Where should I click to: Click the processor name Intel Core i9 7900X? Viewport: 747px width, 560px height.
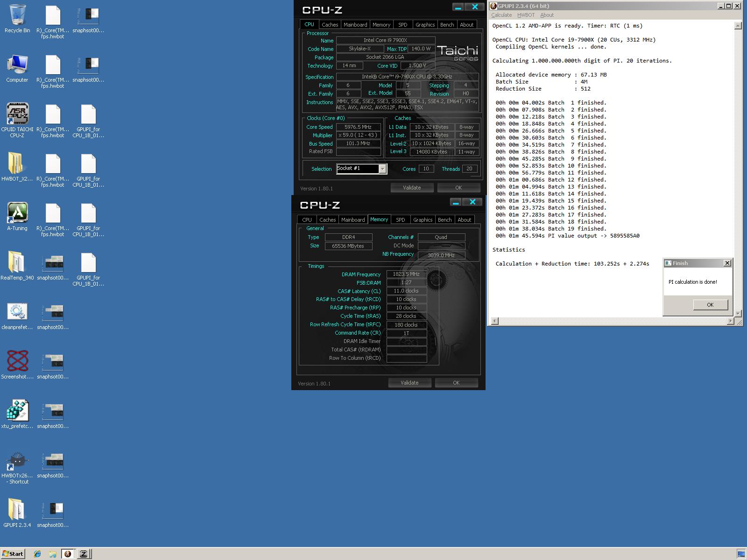(x=386, y=41)
